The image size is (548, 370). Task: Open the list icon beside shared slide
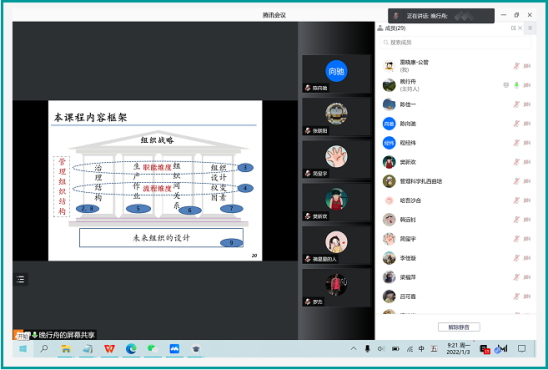pos(21,279)
